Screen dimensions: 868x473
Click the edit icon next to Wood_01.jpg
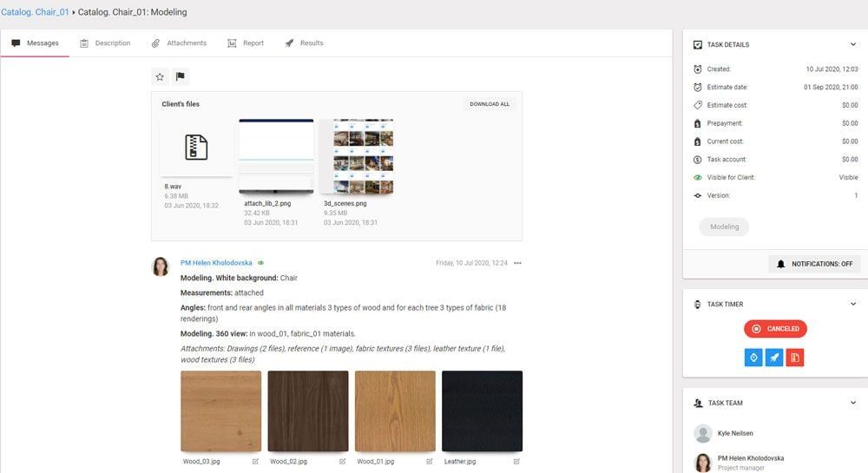pos(430,462)
